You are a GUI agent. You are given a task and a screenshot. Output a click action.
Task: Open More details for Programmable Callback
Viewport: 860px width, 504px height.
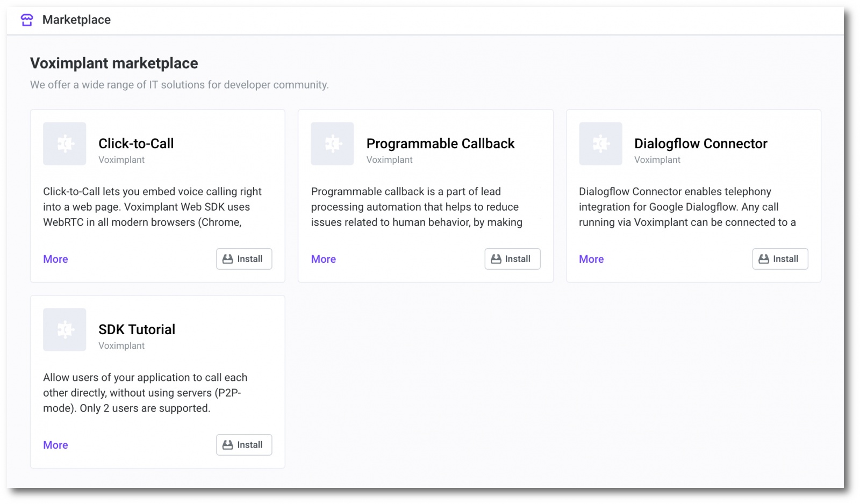(x=324, y=259)
